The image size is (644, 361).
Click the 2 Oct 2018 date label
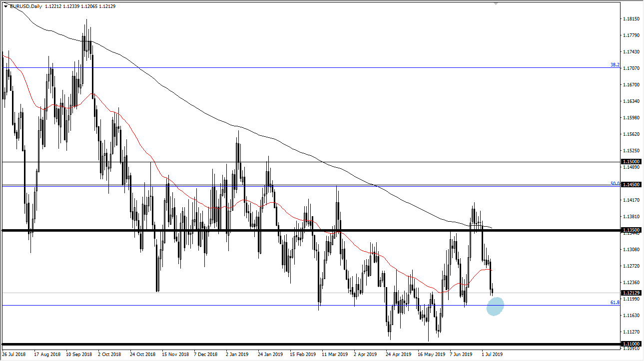coord(109,355)
